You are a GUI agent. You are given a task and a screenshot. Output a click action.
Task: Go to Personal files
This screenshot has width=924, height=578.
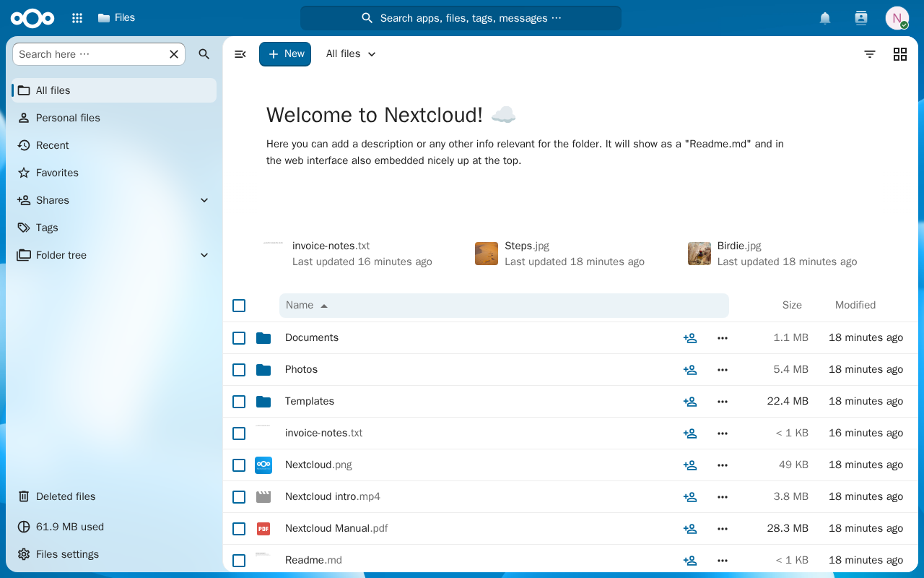click(x=114, y=118)
